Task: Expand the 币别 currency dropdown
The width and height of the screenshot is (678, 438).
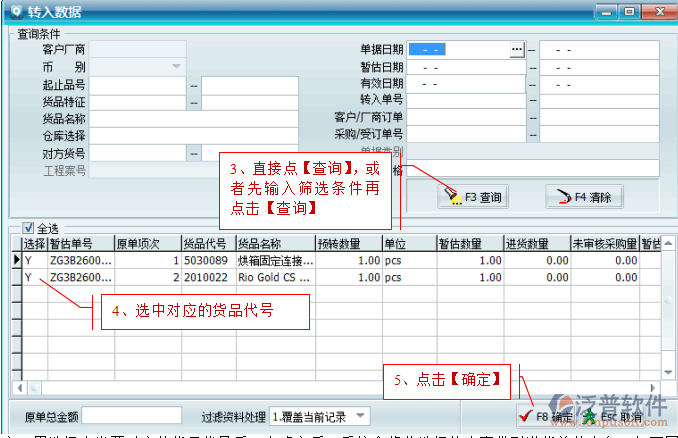Action: click(176, 66)
